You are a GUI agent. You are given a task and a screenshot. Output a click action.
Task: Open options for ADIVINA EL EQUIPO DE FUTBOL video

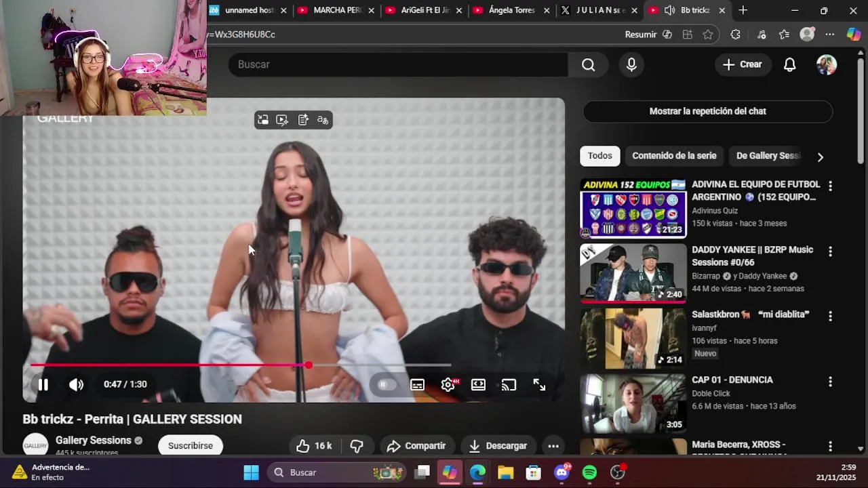830,186
